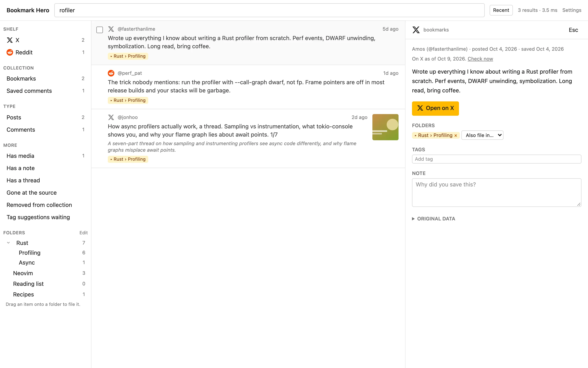Expand the Original Data section

pyautogui.click(x=434, y=219)
